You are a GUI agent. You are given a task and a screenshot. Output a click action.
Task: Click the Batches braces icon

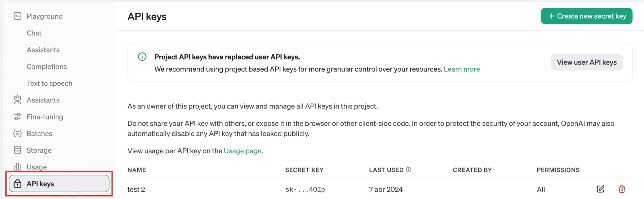point(18,133)
